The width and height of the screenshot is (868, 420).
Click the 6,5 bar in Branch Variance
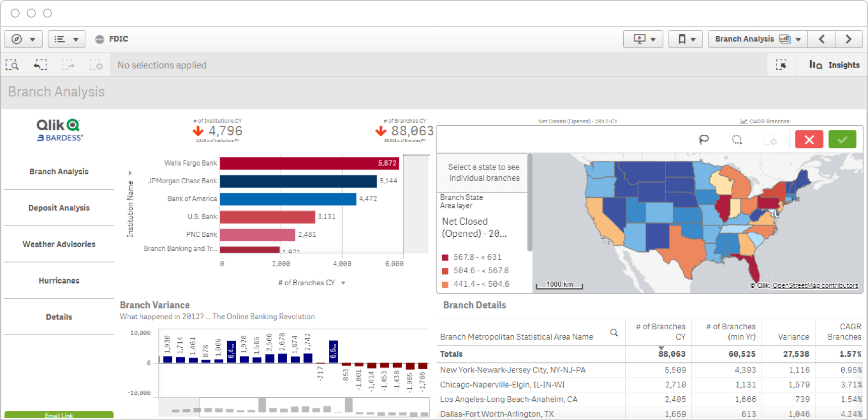tap(333, 352)
